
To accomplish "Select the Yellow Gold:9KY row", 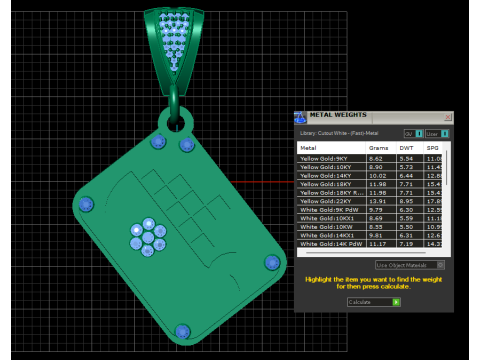I will (370, 159).
